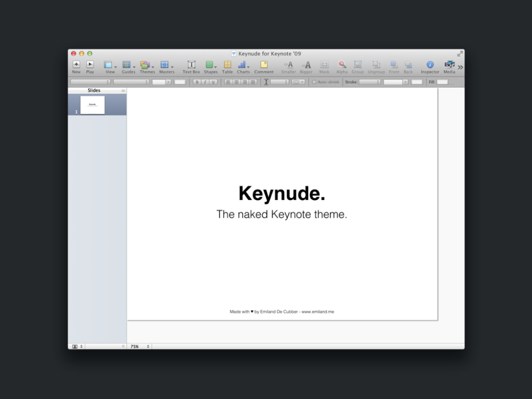
Task: Click the text color well
Action: (x=180, y=82)
